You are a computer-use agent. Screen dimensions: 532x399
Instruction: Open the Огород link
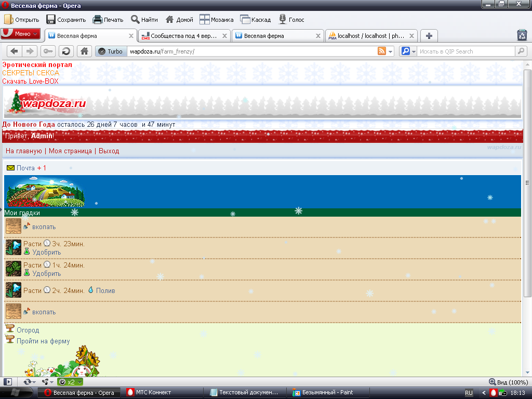click(28, 330)
